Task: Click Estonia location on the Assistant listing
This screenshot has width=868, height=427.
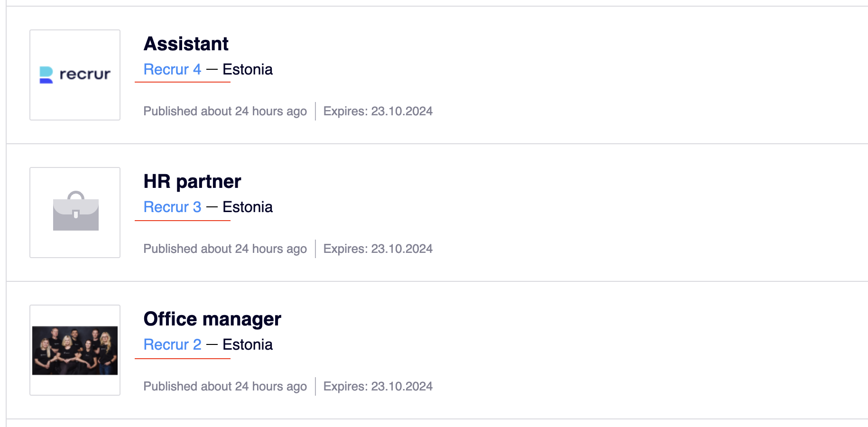Action: pos(248,70)
